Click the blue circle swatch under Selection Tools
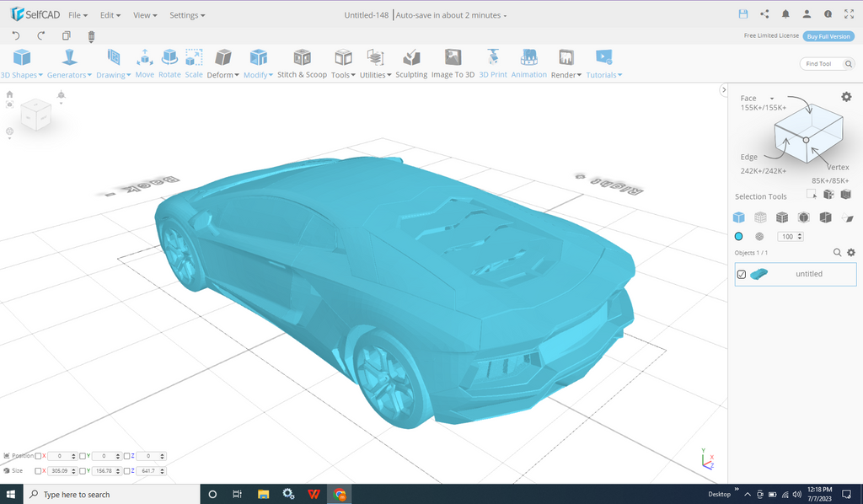The width and height of the screenshot is (863, 504). (738, 236)
